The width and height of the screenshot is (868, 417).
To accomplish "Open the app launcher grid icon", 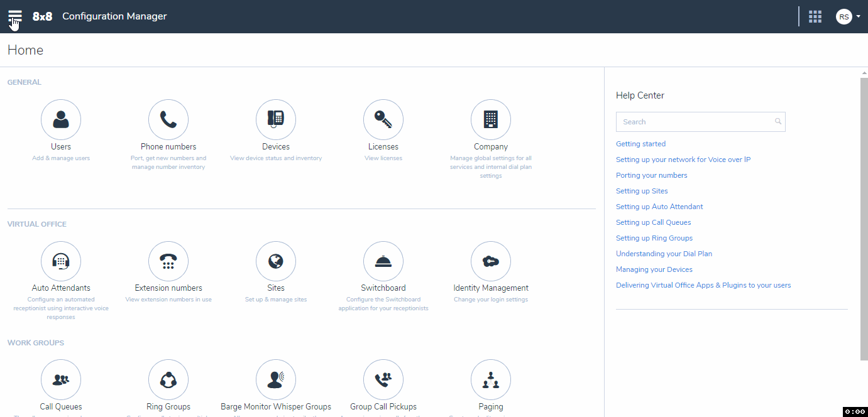I will pos(815,17).
